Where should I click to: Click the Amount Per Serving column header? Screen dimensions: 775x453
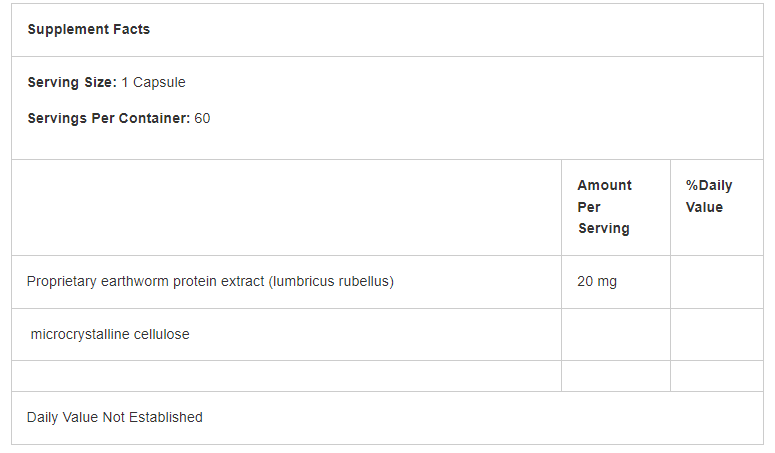(604, 206)
